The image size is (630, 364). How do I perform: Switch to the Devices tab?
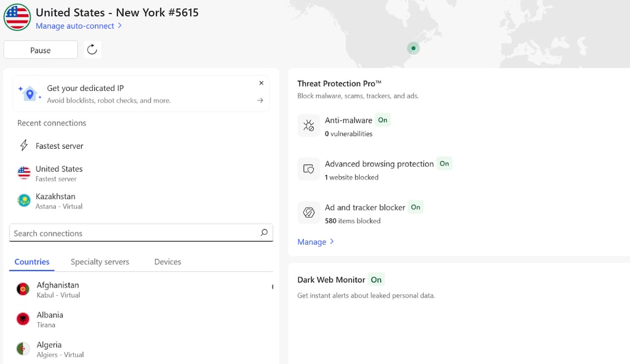(167, 262)
